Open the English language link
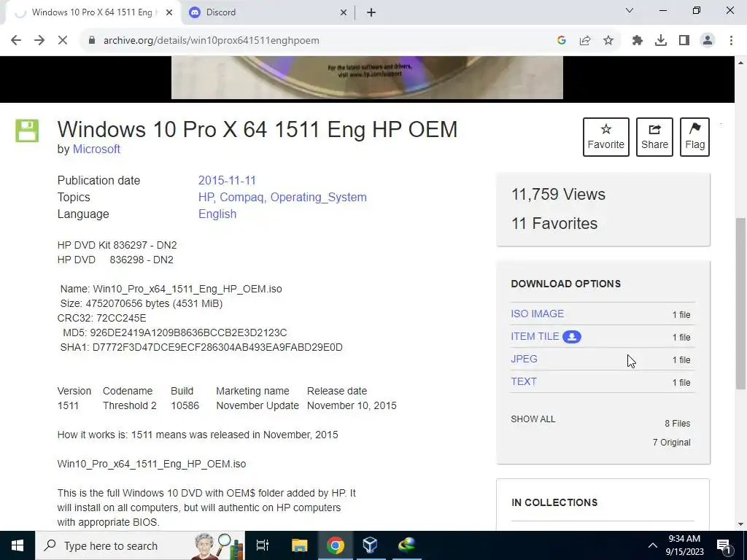 [x=217, y=214]
